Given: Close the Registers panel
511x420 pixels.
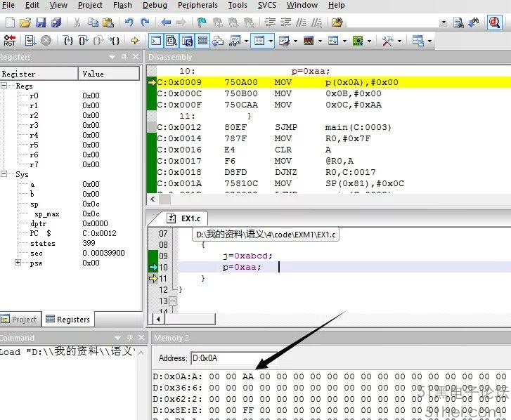Looking at the screenshot, I should (136, 57).
